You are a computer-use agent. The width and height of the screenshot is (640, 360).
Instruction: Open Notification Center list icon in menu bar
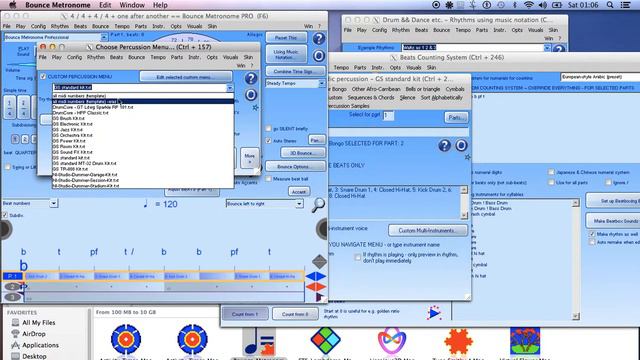pyautogui.click(x=625, y=5)
